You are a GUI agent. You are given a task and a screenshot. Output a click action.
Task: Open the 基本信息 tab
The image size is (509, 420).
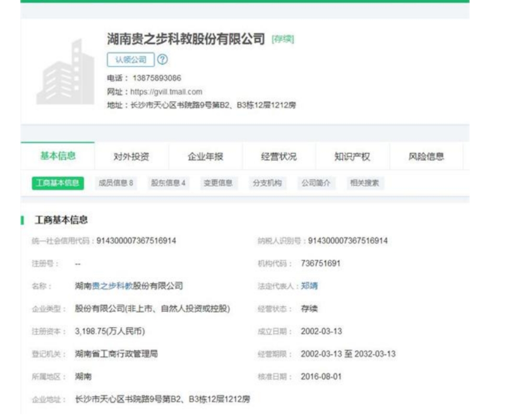pos(58,156)
